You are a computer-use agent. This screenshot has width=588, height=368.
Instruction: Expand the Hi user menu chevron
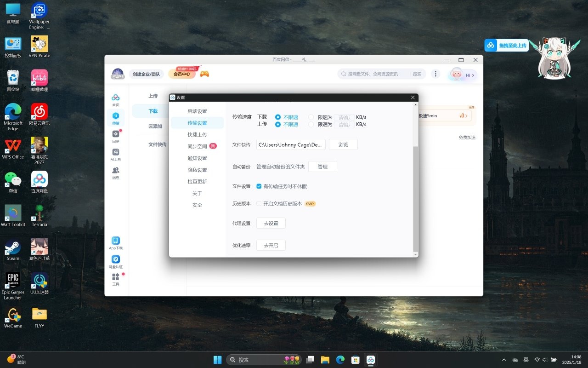(473, 75)
